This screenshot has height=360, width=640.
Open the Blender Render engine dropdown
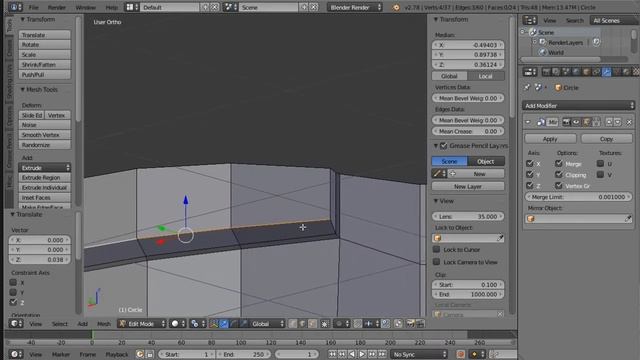pos(355,7)
